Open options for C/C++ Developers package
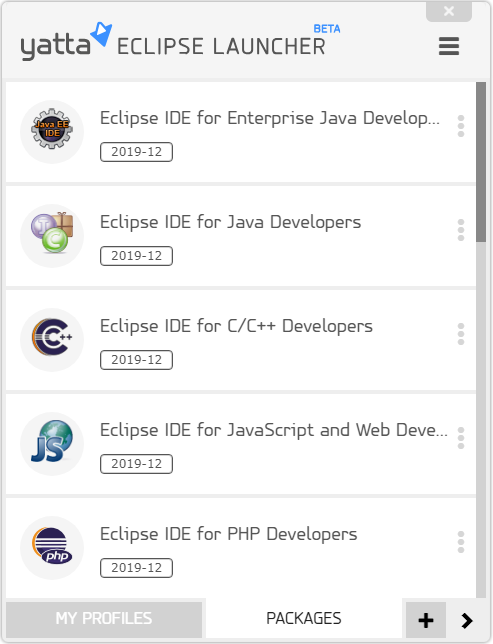The width and height of the screenshot is (493, 644). [461, 334]
